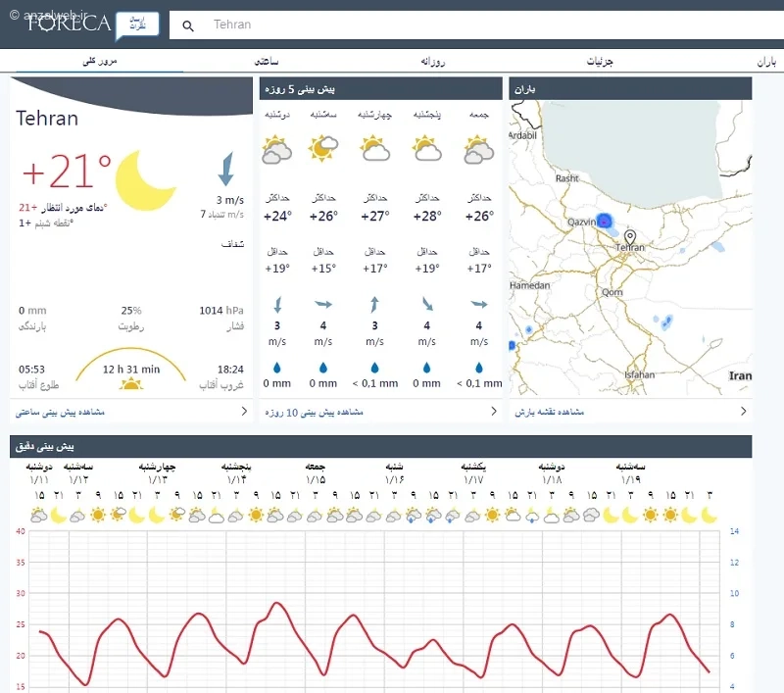Click the weather icon above +27° forecast
Viewport: 784px width, 693px height.
pos(374,148)
